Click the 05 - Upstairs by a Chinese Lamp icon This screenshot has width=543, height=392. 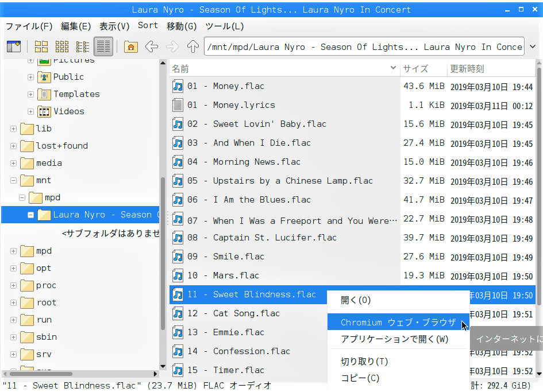[x=178, y=181]
